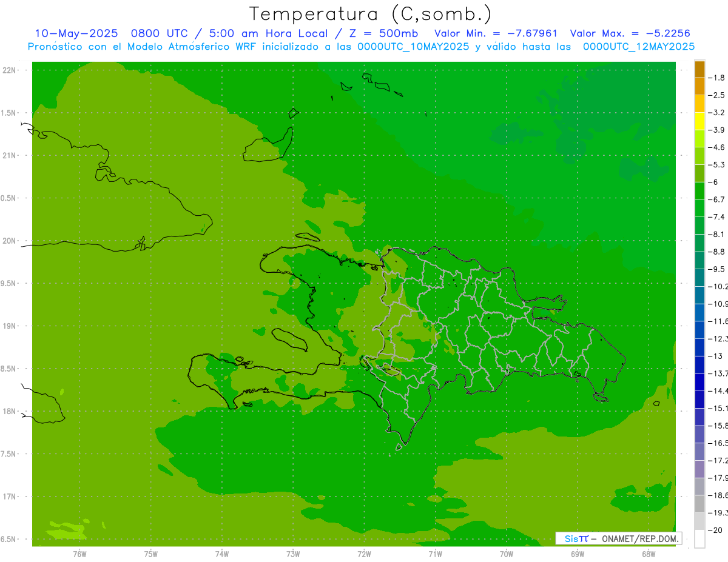Click the "-1.8" value on color scale

coord(717,78)
